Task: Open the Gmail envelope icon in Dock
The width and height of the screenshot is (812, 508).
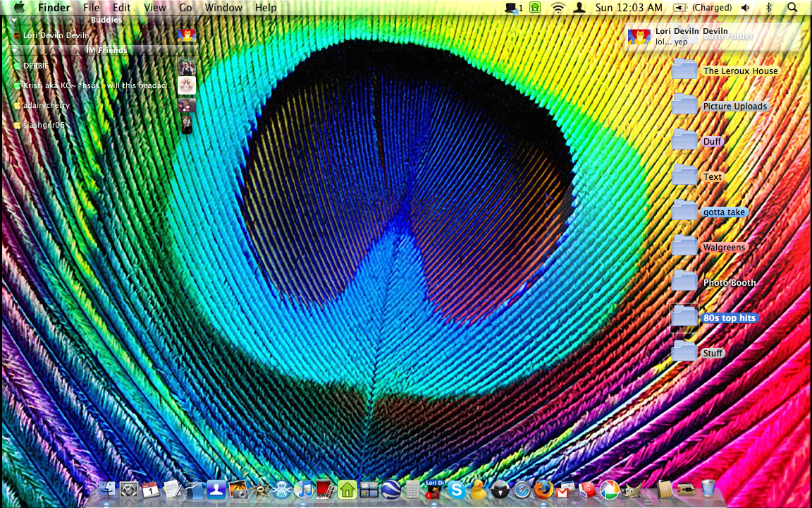Action: (565, 490)
